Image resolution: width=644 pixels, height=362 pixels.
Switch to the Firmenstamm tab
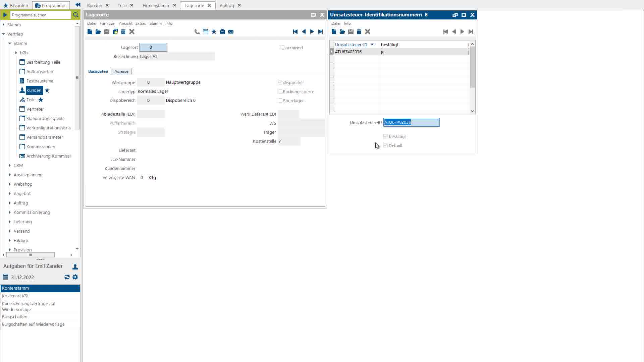[x=156, y=5]
